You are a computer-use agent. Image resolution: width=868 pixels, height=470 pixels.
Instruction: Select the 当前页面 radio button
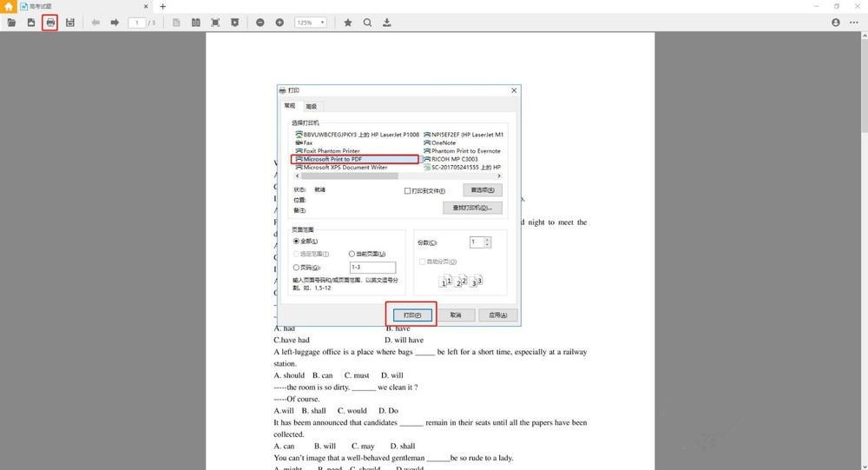pos(352,254)
